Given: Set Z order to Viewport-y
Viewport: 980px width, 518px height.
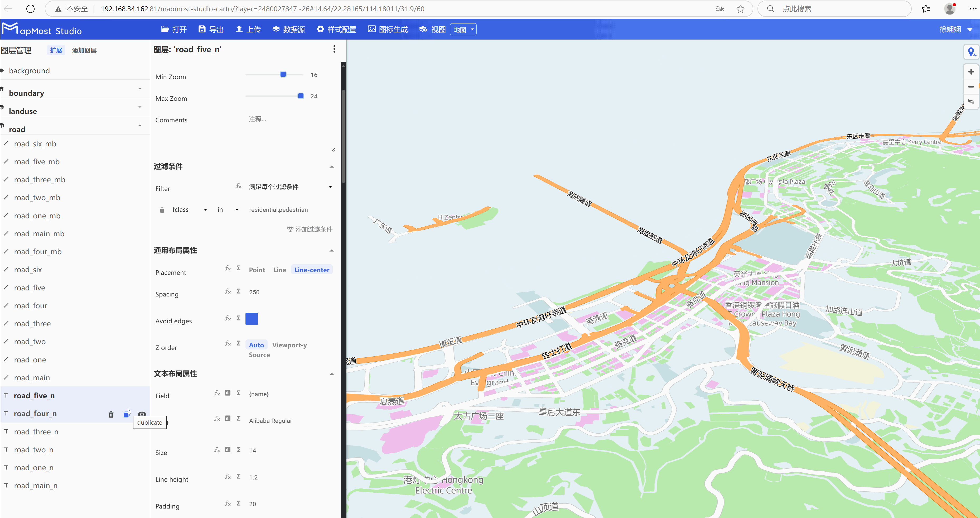Looking at the screenshot, I should 289,345.
